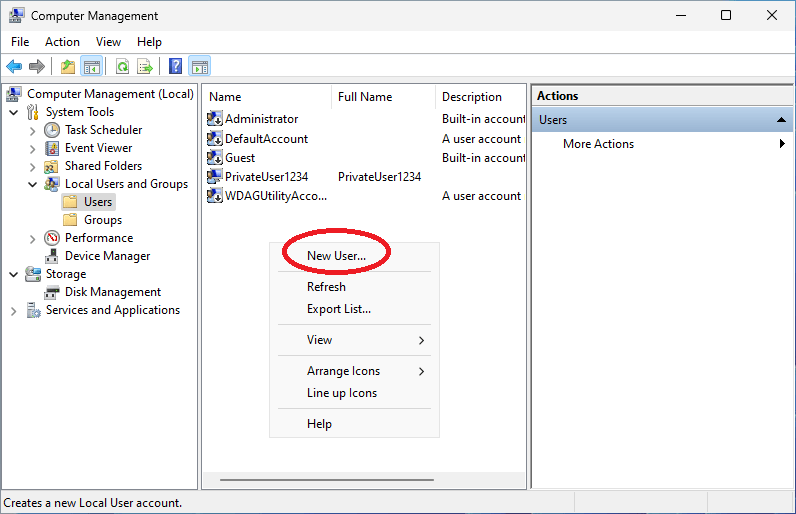
Task: Open Arrange Icons submenu in context menu
Action: coord(354,371)
